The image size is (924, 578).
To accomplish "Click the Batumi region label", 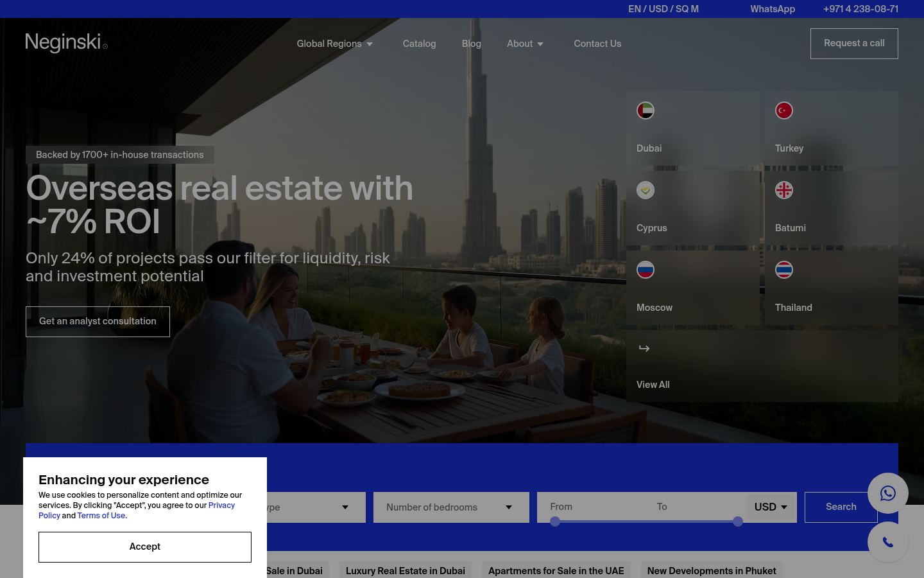I will pos(791,228).
